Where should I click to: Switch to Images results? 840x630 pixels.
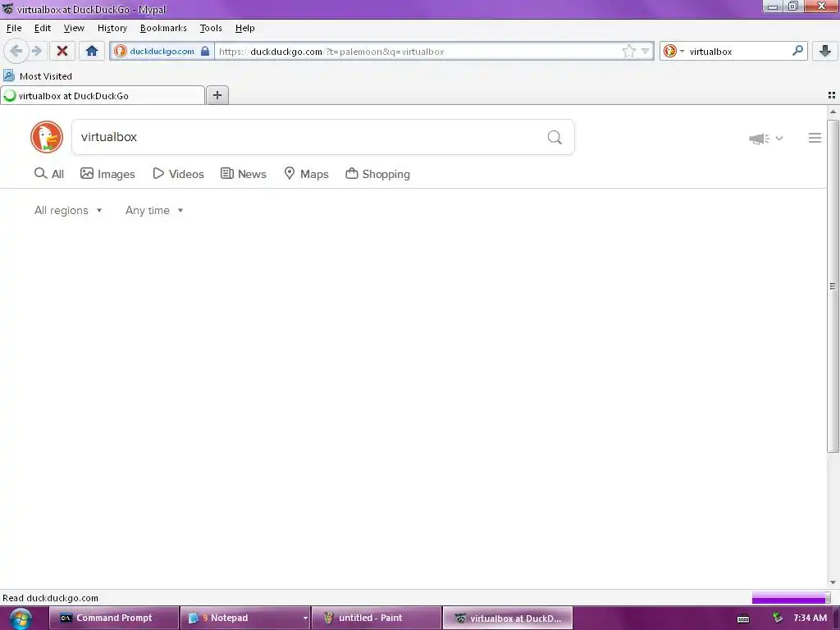click(x=107, y=174)
